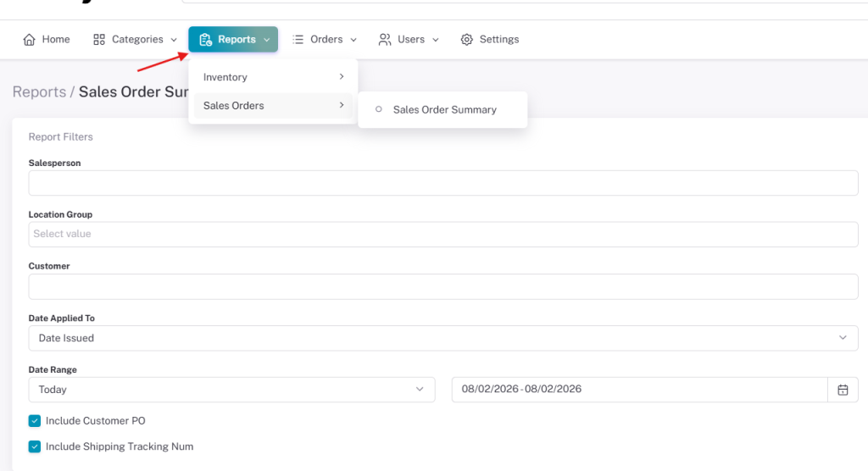Expand the Categories menu chevron

pos(174,40)
